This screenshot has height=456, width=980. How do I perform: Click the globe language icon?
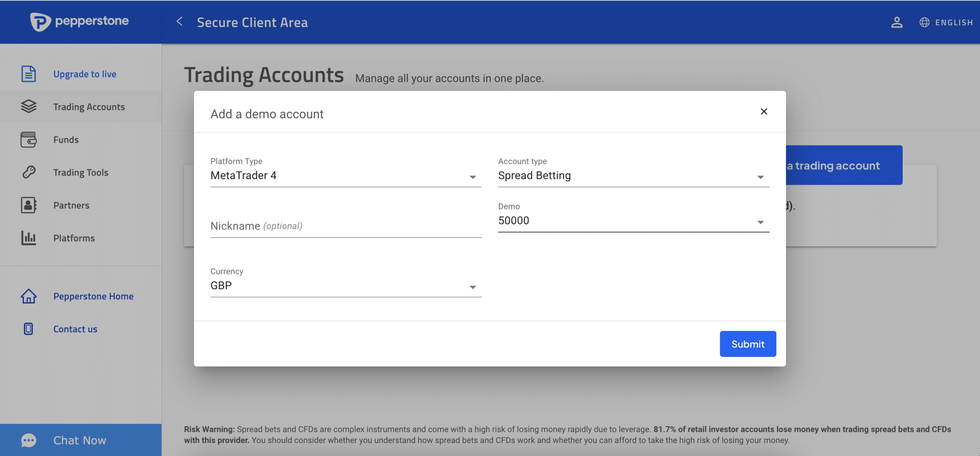[924, 22]
